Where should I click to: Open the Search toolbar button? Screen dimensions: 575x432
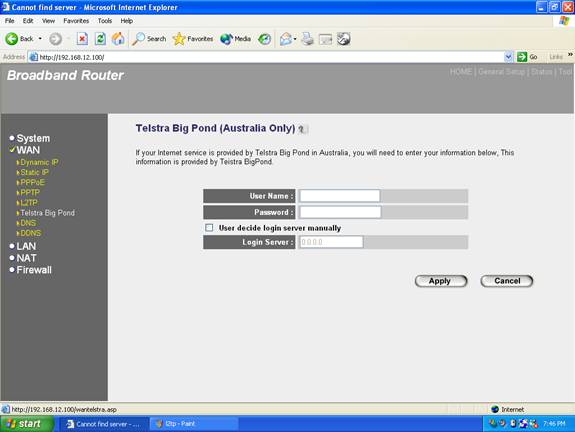pos(149,39)
